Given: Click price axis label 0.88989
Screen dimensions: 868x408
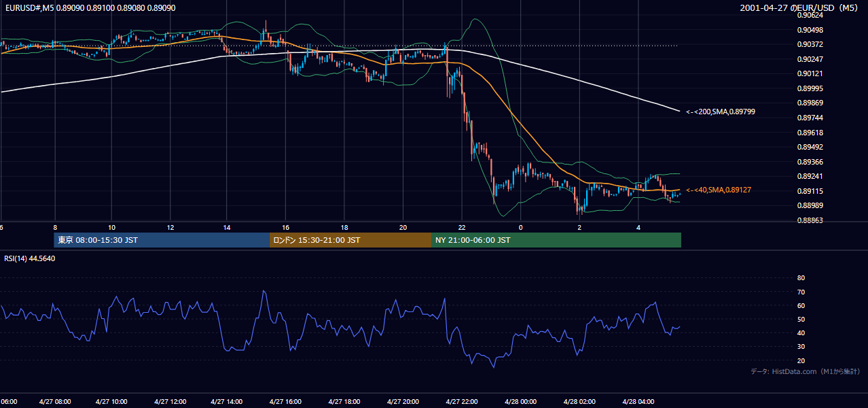Looking at the screenshot, I should 811,205.
